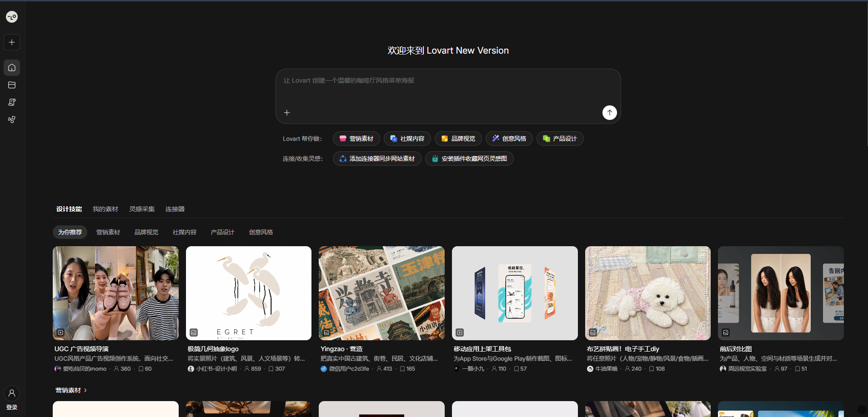Open the projects folder icon in sidebar
This screenshot has height=417, width=868.
[x=12, y=85]
